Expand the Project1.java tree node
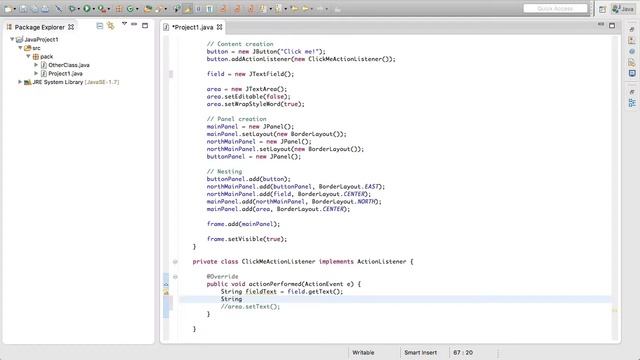 [36, 73]
